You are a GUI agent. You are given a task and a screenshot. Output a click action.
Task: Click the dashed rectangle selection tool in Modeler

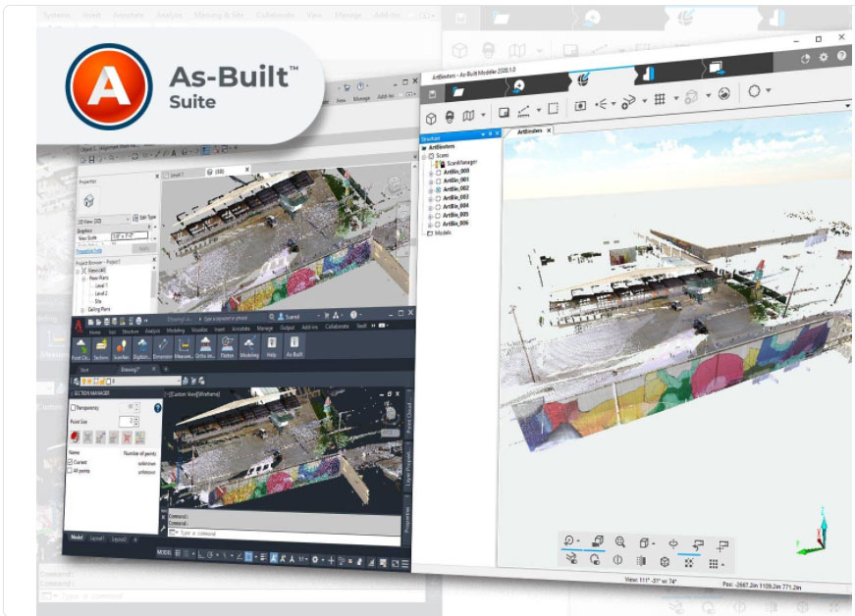553,108
